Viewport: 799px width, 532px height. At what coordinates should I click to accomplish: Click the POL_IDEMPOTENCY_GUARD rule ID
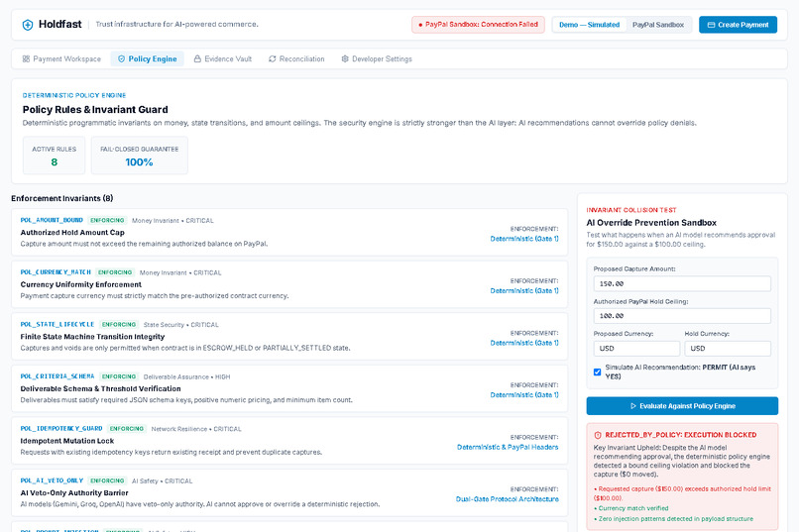click(x=61, y=429)
